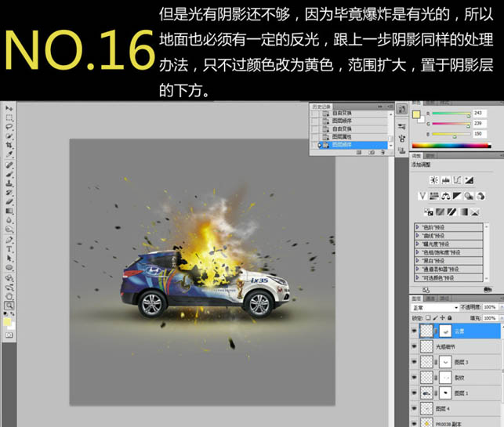Select the Blur tool
The height and width of the screenshot is (427, 504).
tap(9, 220)
